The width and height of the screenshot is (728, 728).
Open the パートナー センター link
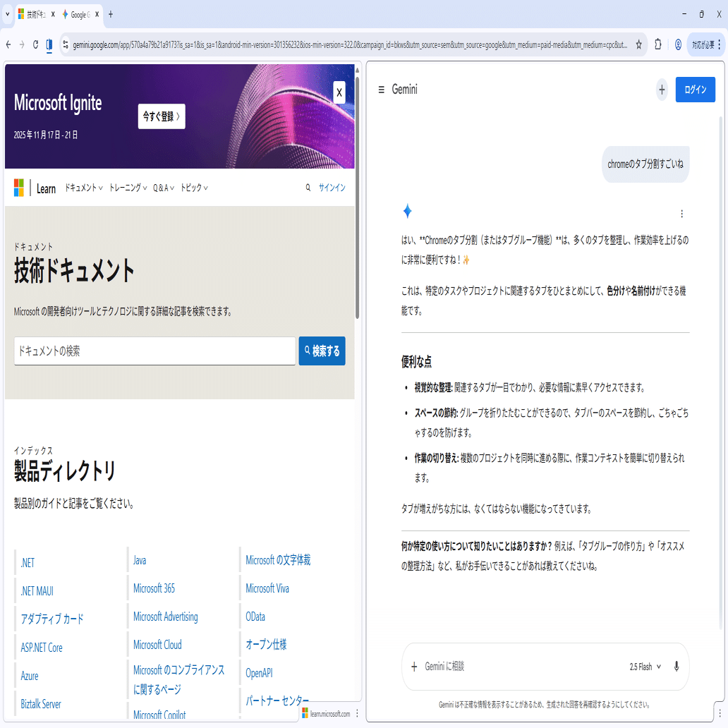pyautogui.click(x=277, y=700)
